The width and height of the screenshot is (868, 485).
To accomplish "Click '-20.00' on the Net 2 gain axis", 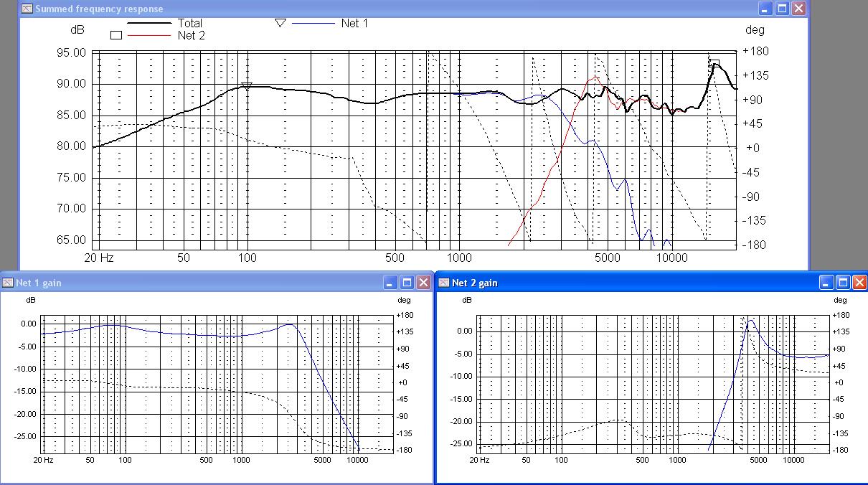I will 461,422.
